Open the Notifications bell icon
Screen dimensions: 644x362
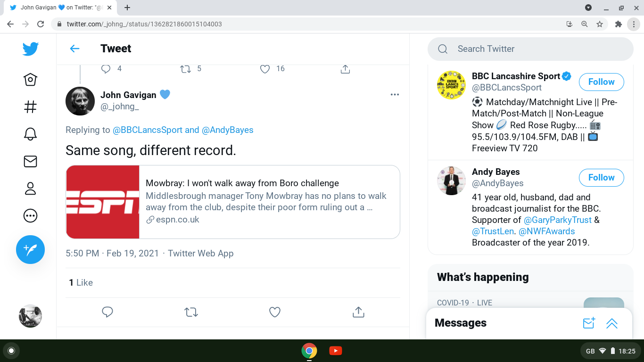click(30, 134)
